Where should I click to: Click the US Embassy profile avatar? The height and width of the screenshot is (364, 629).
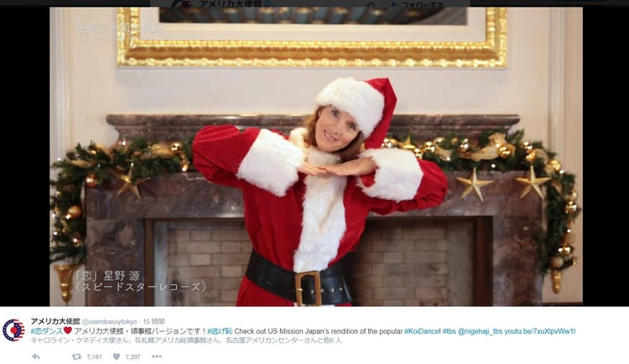coord(13,330)
